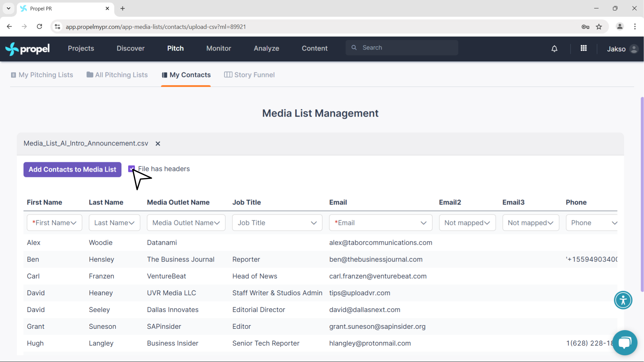Screen dimensions: 644x362
Task: Click into the Search field
Action: (x=402, y=48)
